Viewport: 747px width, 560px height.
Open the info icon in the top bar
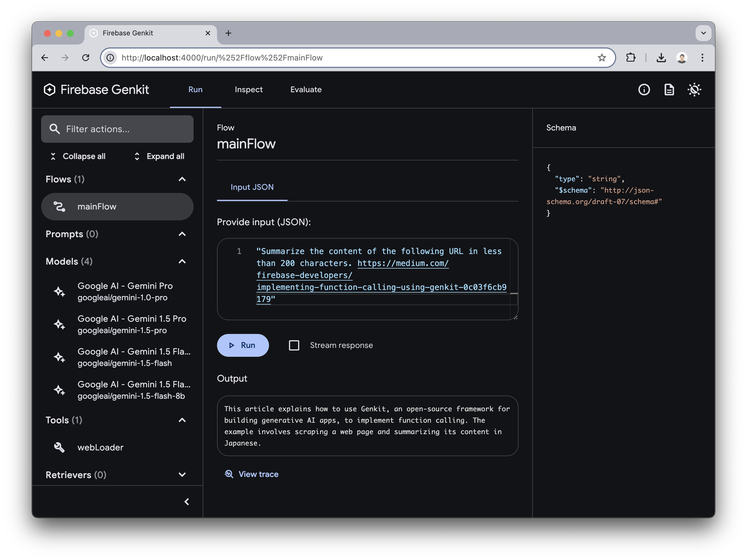tap(644, 89)
